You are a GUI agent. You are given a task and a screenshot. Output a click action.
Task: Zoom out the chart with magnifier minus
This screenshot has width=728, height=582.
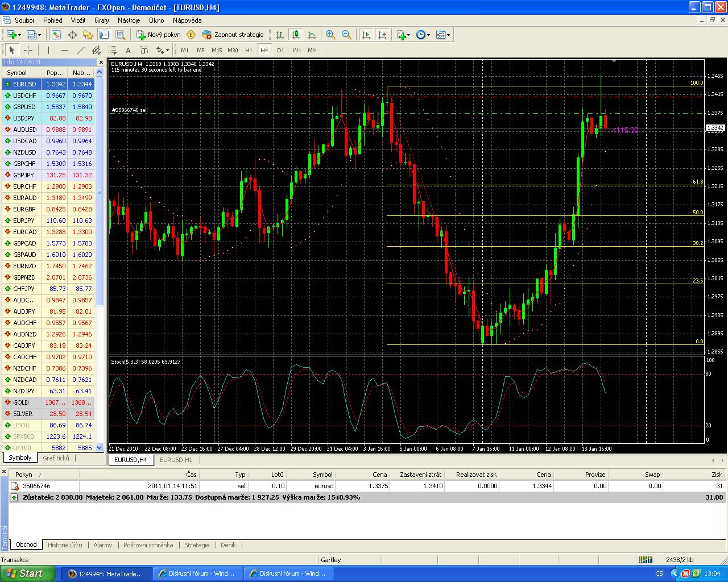346,35
